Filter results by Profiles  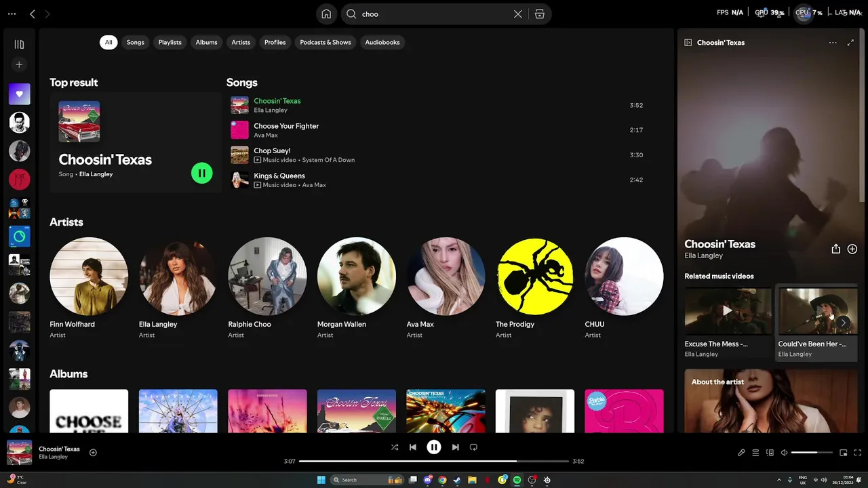[x=275, y=42]
